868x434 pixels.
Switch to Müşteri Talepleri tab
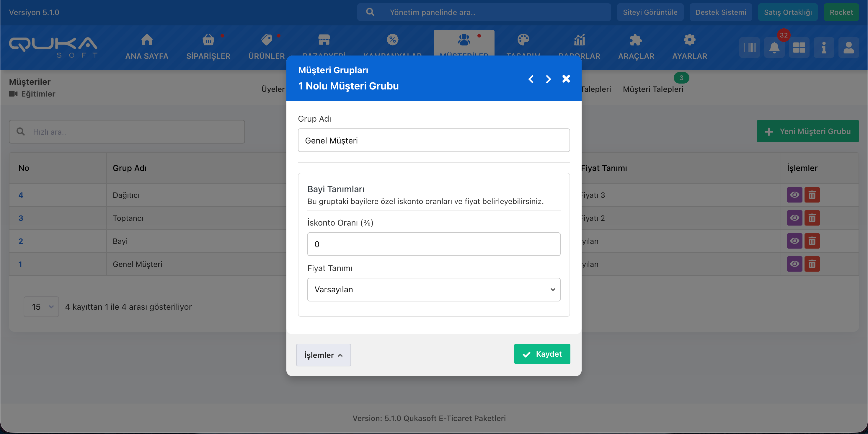point(653,89)
